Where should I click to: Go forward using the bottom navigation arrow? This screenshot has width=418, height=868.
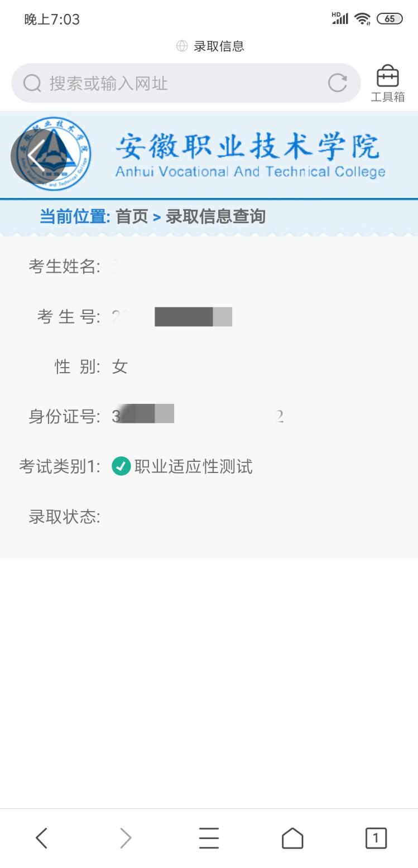pyautogui.click(x=125, y=837)
